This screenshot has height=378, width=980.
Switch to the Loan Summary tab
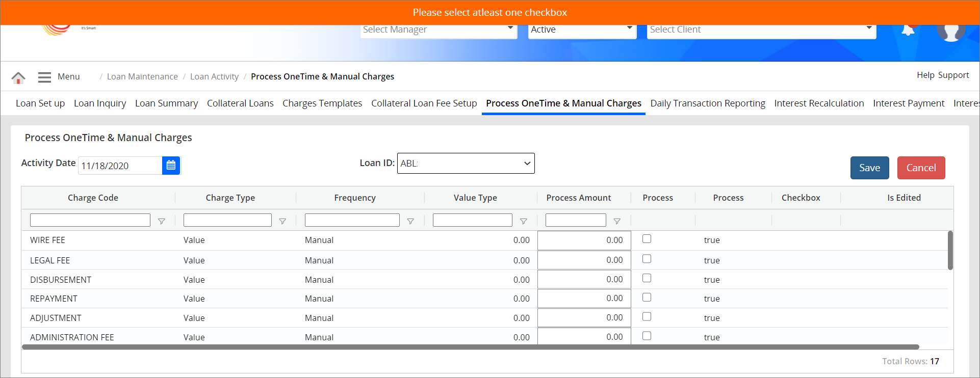166,103
